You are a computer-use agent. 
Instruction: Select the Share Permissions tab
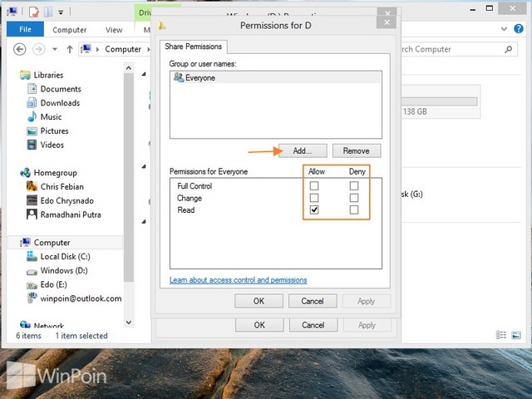(x=194, y=47)
